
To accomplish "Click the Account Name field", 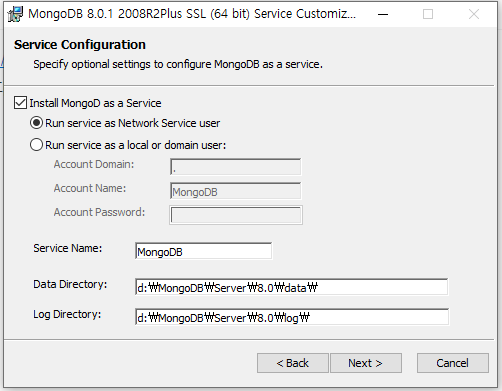I will (235, 191).
